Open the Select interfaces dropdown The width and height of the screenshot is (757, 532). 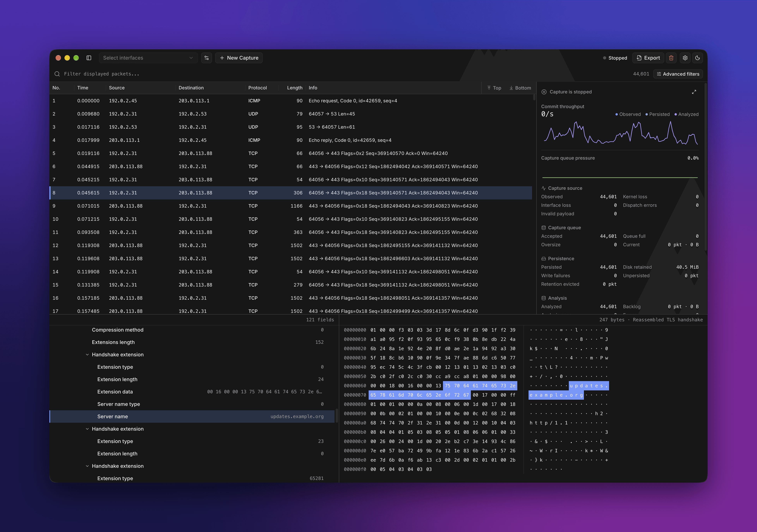tap(148, 58)
